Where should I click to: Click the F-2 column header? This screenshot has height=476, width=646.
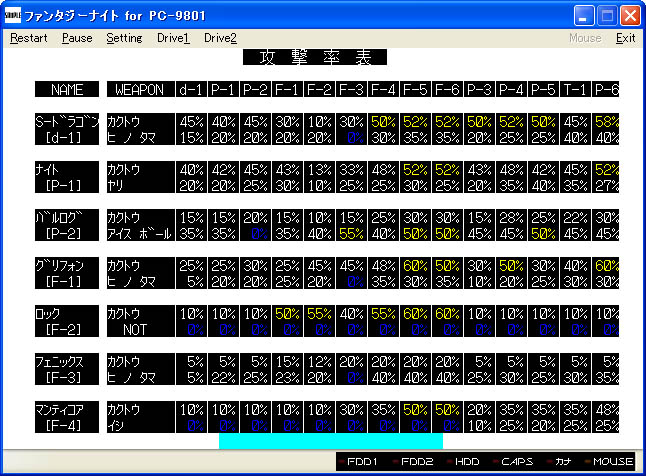pyautogui.click(x=319, y=89)
